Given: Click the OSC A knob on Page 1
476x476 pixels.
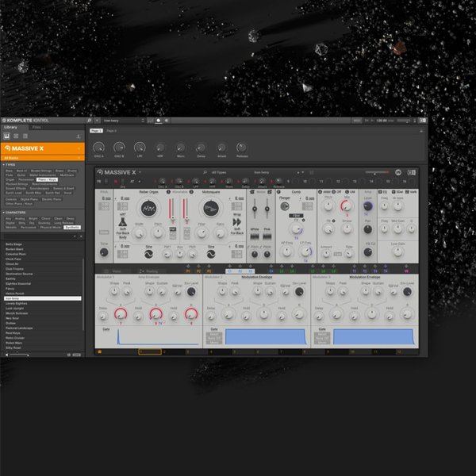Looking at the screenshot, I should 98,148.
